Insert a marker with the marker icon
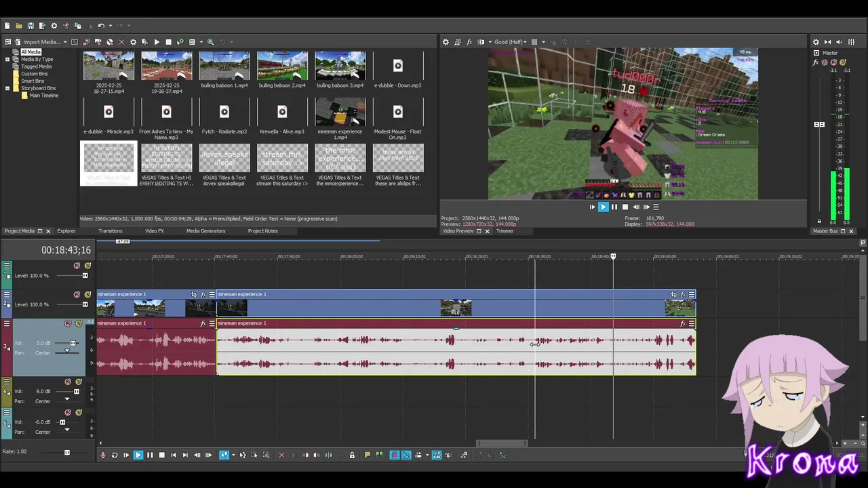Image resolution: width=868 pixels, height=488 pixels. click(367, 455)
